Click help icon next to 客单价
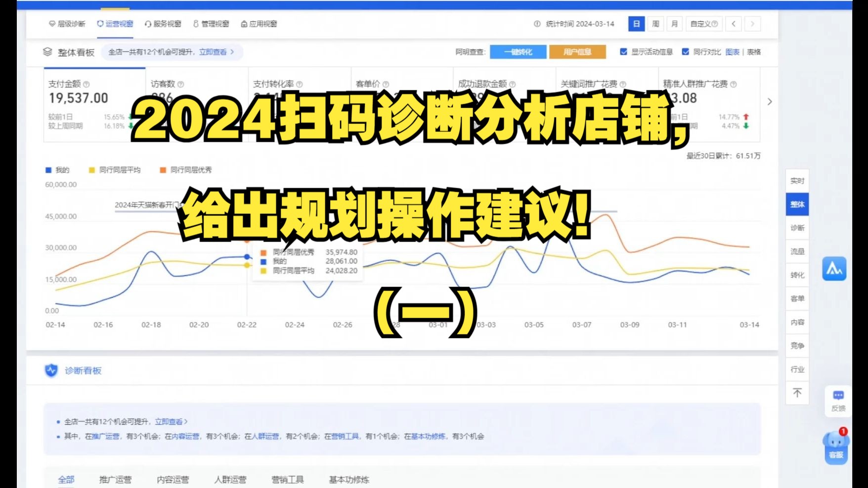Viewport: 868px width, 488px height. point(386,84)
